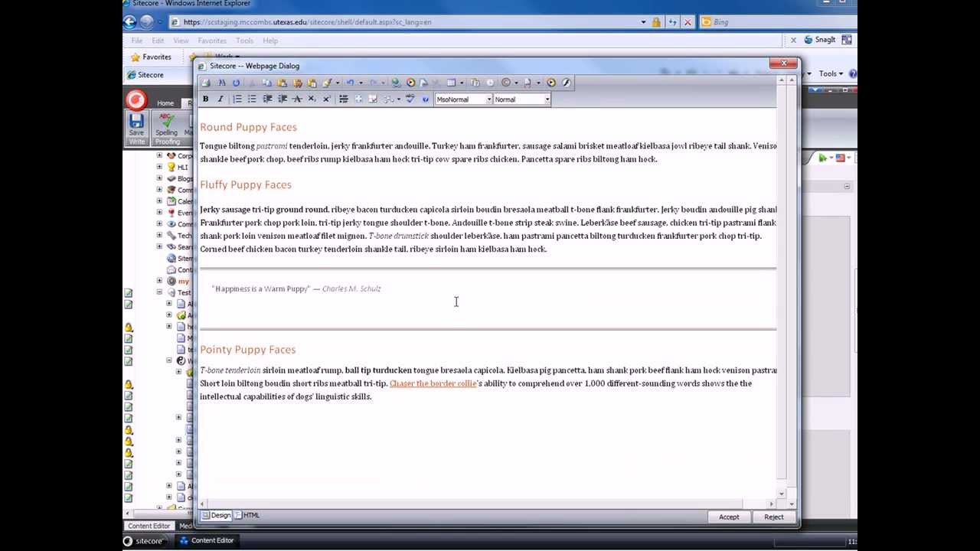
Task: Click the dialog horizontal scrollbar
Action: point(487,504)
